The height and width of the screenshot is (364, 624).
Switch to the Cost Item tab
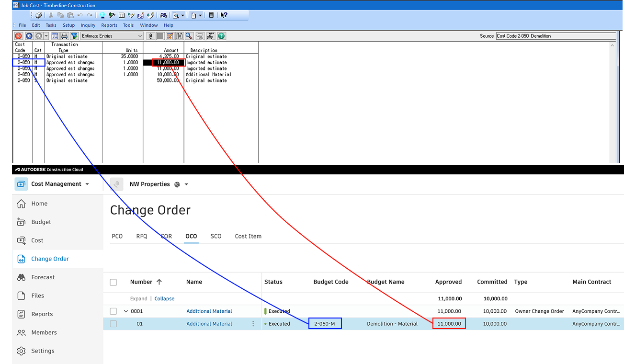coord(248,236)
